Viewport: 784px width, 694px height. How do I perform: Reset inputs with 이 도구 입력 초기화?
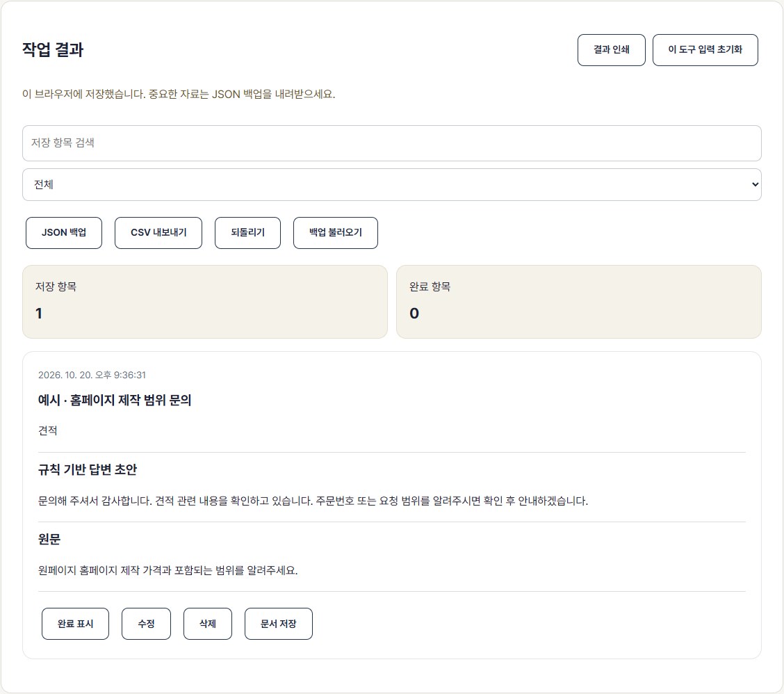click(x=705, y=50)
